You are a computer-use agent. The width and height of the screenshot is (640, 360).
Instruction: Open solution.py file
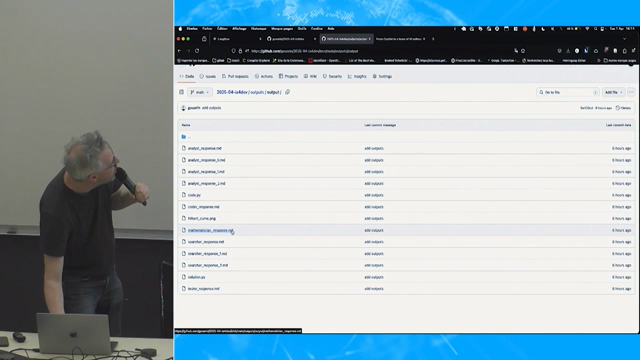click(x=196, y=277)
